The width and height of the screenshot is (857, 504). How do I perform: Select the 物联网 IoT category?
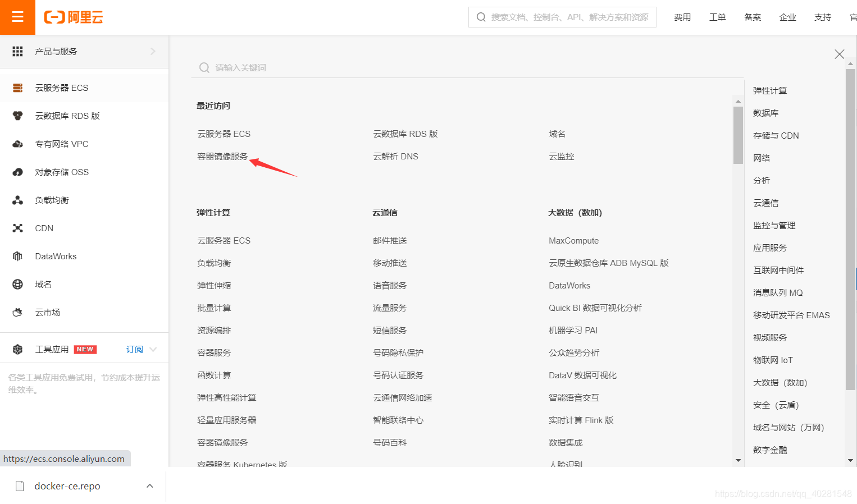(x=773, y=360)
